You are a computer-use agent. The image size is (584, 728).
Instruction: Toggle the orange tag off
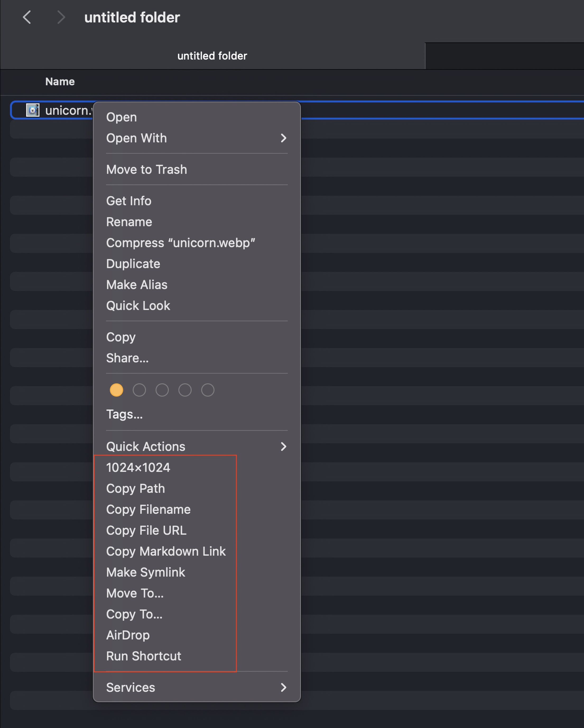pyautogui.click(x=116, y=390)
